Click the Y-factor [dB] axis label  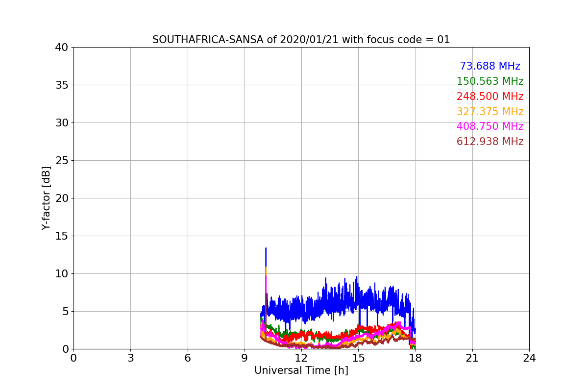(x=47, y=198)
